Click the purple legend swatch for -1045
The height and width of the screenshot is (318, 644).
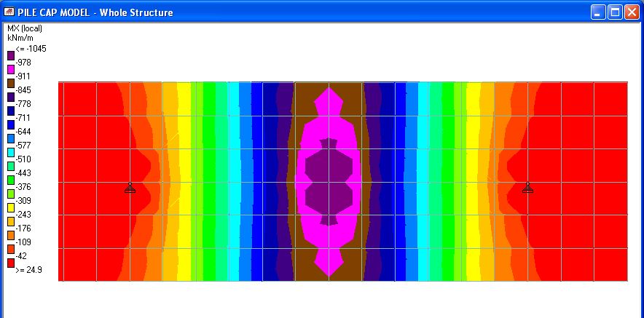(x=11, y=55)
